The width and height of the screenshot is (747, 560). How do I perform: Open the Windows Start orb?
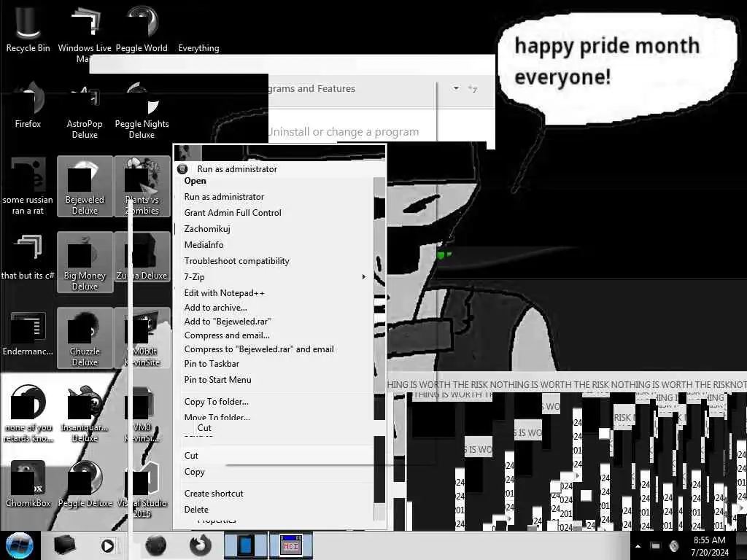point(19,545)
